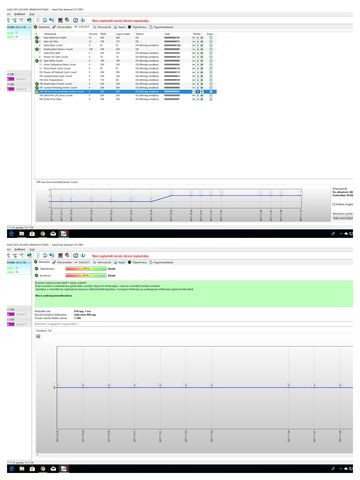Select Current Pending Sector Count row
The image size is (360, 480).
pos(126,88)
